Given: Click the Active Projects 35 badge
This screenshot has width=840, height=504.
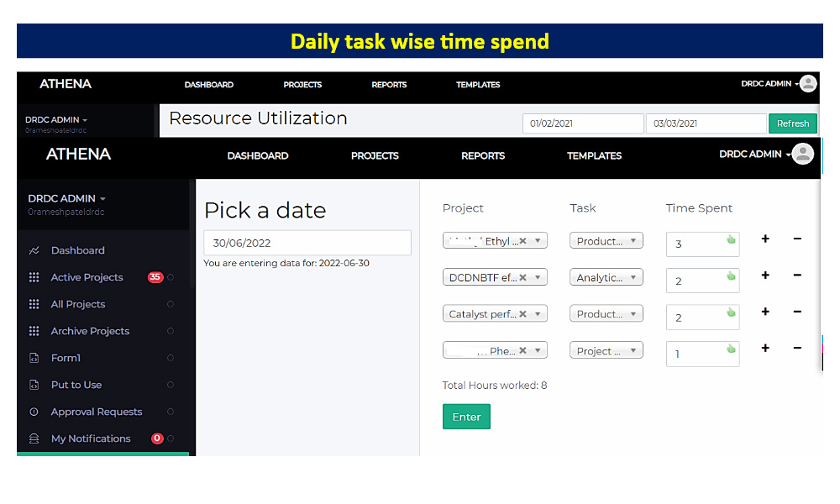Looking at the screenshot, I should point(155,277).
